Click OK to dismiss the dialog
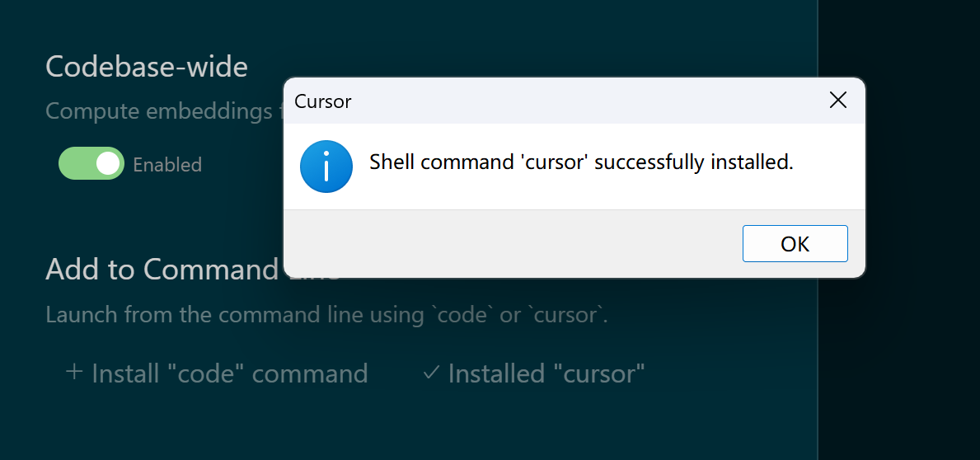The image size is (980, 460). [x=795, y=244]
